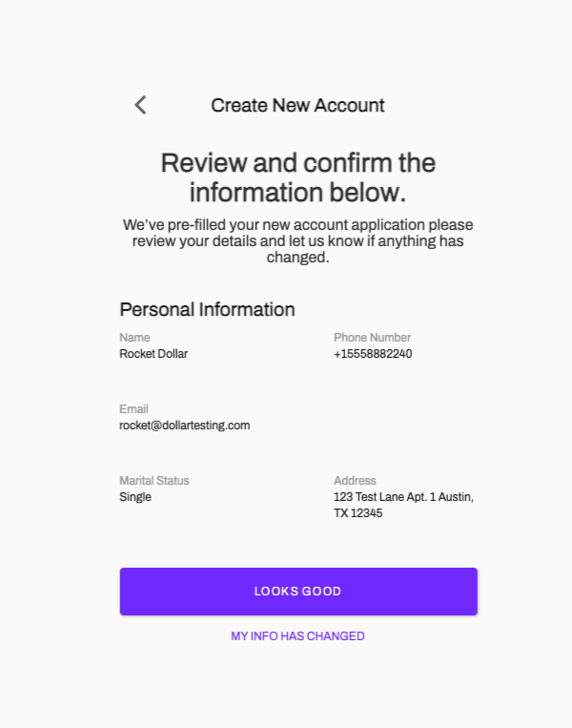Image resolution: width=572 pixels, height=728 pixels.
Task: Go back using the left chevron arrow
Action: [x=140, y=105]
